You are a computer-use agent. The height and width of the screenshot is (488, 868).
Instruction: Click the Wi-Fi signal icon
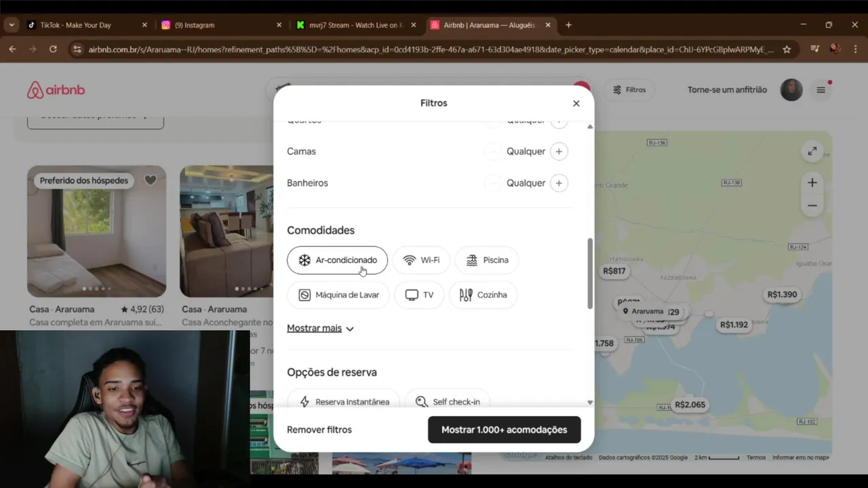click(x=409, y=260)
